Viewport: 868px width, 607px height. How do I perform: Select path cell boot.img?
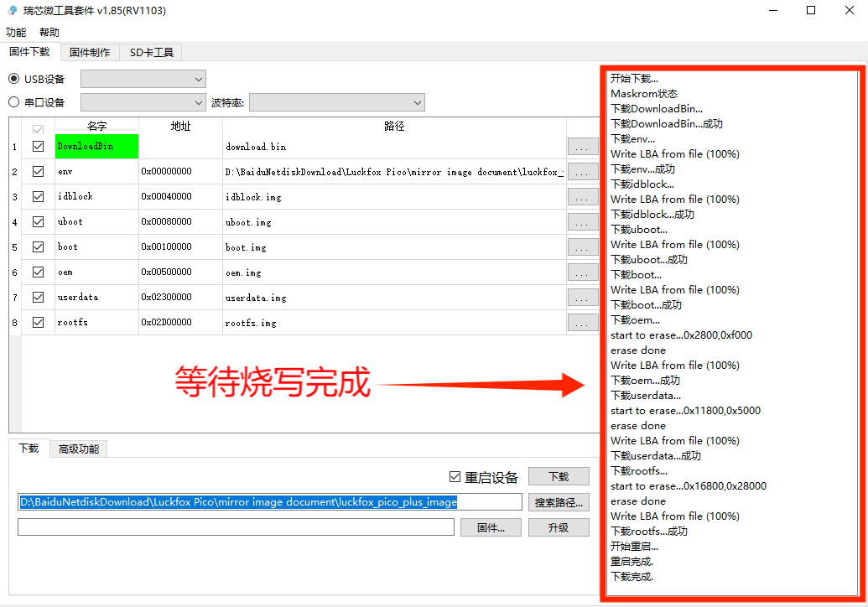[x=394, y=246]
